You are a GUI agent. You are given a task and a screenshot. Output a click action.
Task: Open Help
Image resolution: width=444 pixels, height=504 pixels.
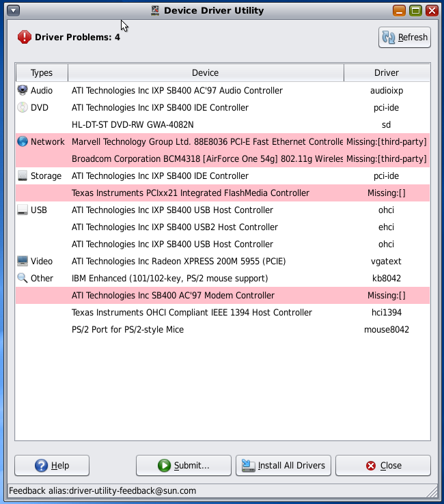pyautogui.click(x=52, y=466)
